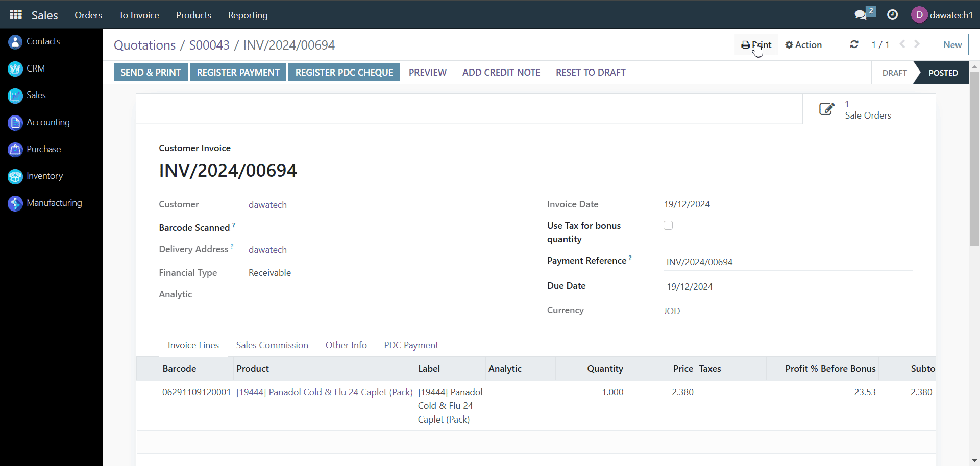Click the Financial Type value Receivable
Screen dimensions: 980x466
pos(269,273)
